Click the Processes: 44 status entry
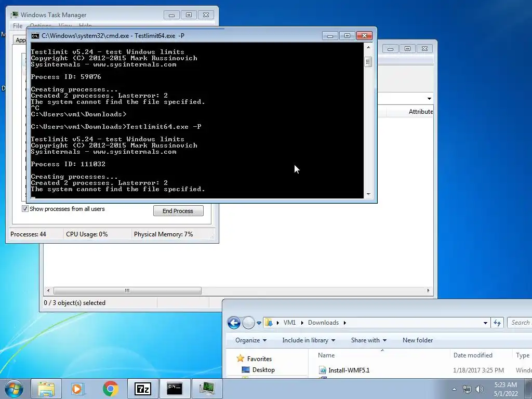The width and height of the screenshot is (532, 399). 28,234
